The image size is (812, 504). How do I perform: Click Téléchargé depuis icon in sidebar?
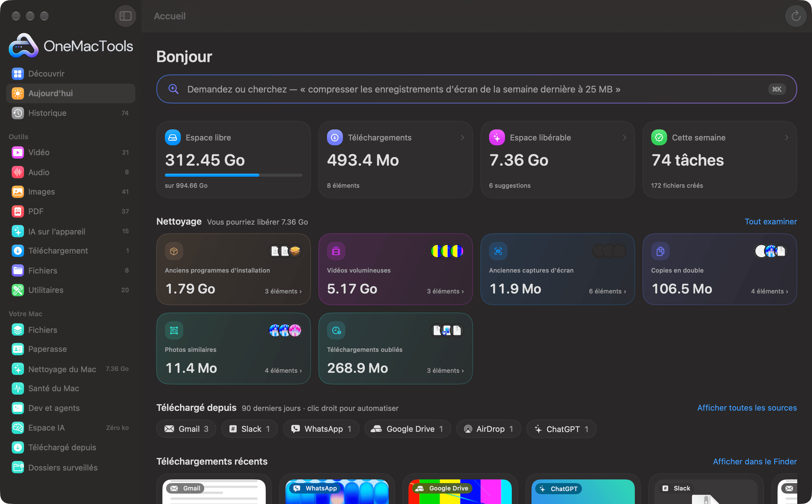[18, 447]
